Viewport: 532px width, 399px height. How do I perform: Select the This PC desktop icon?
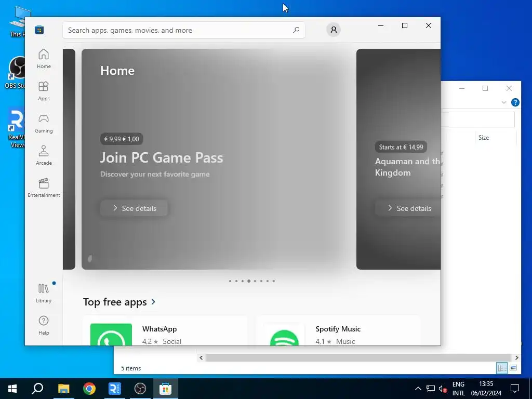point(18,22)
